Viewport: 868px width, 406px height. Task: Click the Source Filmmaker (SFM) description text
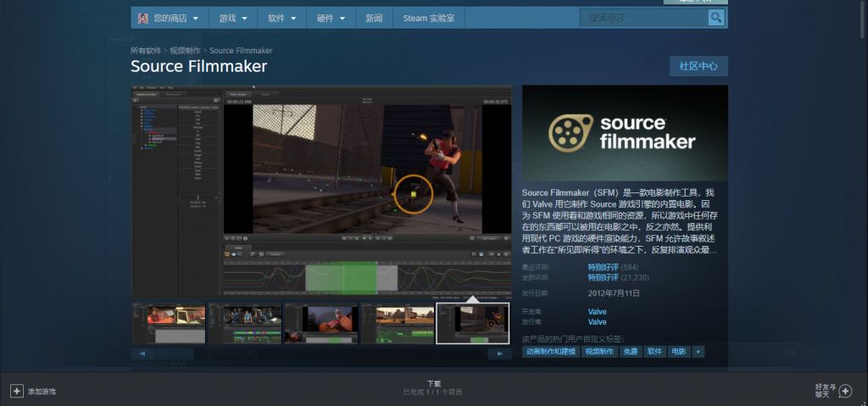tap(621, 221)
